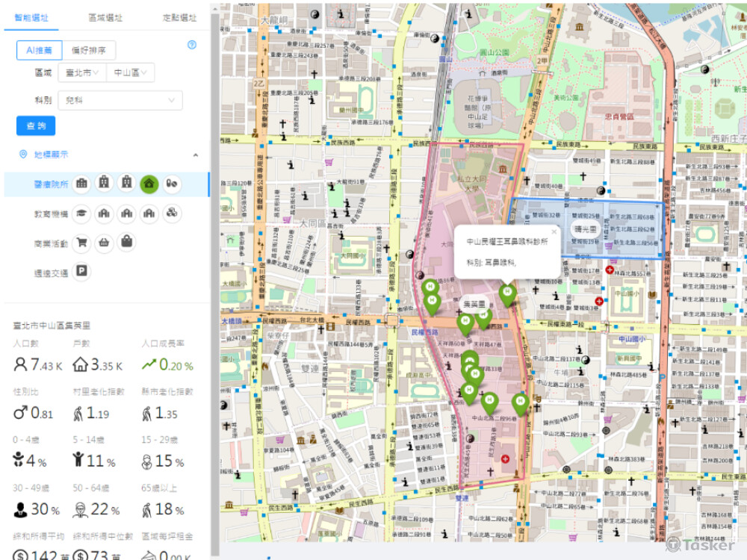This screenshot has width=747, height=560.
Task: Open the 中山區 district dropdown
Action: (131, 72)
